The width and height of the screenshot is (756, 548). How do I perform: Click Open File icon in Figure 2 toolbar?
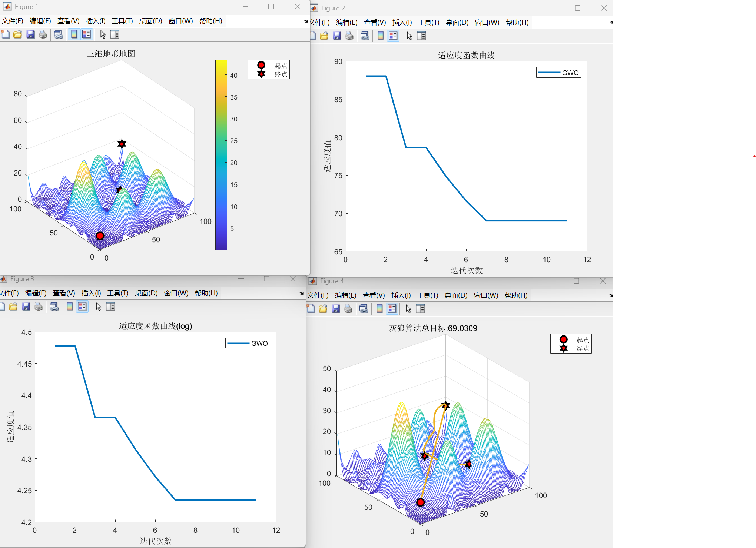tap(324, 36)
